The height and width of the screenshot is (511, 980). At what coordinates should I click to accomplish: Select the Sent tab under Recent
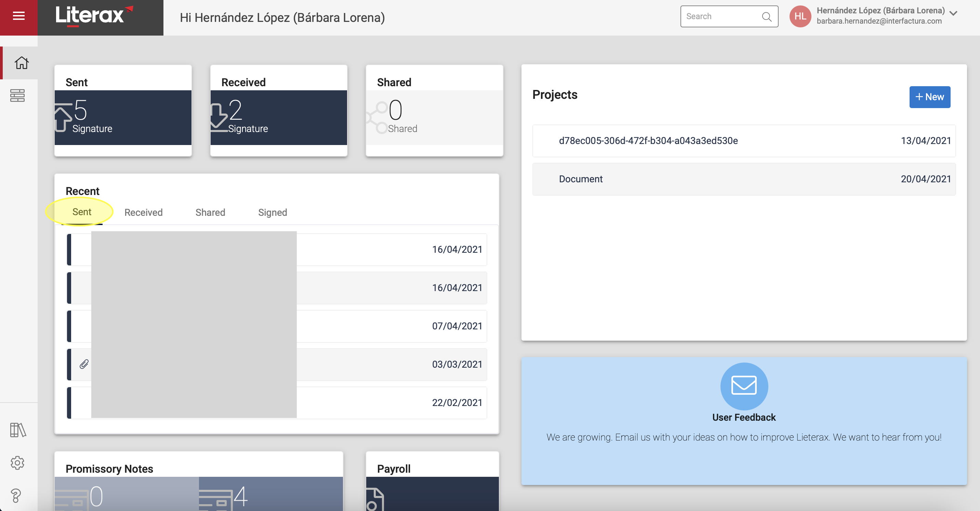pyautogui.click(x=82, y=212)
